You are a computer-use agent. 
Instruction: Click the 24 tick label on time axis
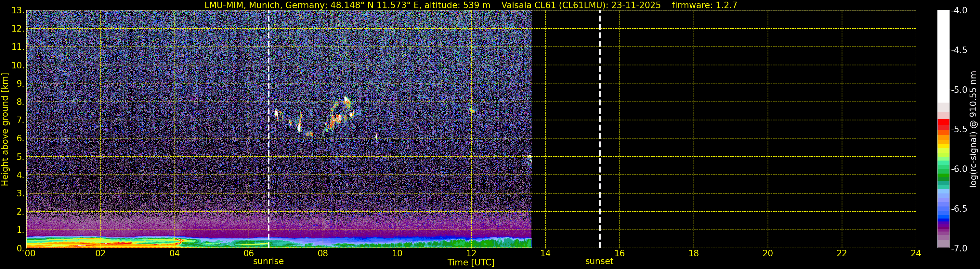tap(916, 253)
